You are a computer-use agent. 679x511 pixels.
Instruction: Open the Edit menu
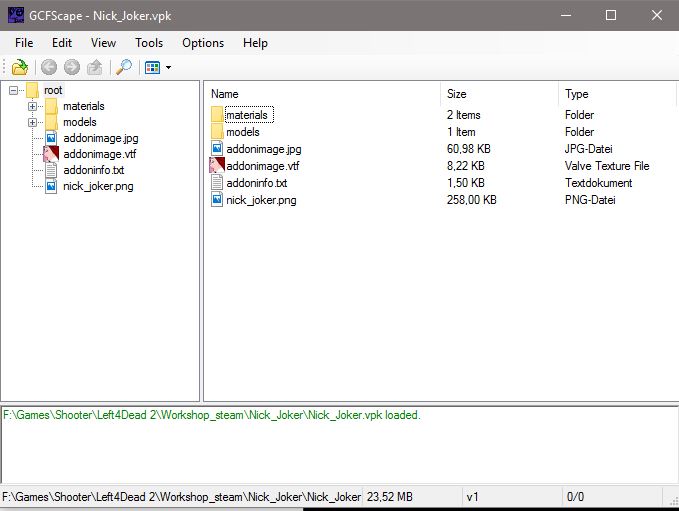[x=62, y=43]
